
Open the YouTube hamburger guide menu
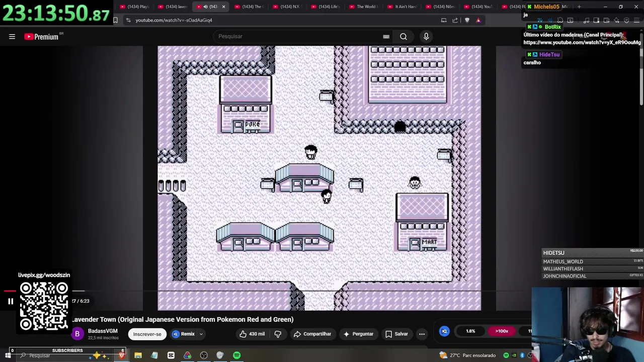click(12, 36)
